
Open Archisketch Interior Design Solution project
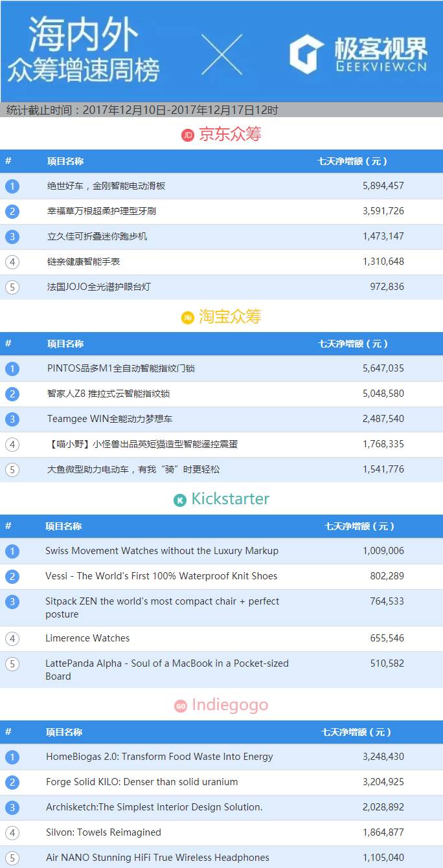point(154,807)
